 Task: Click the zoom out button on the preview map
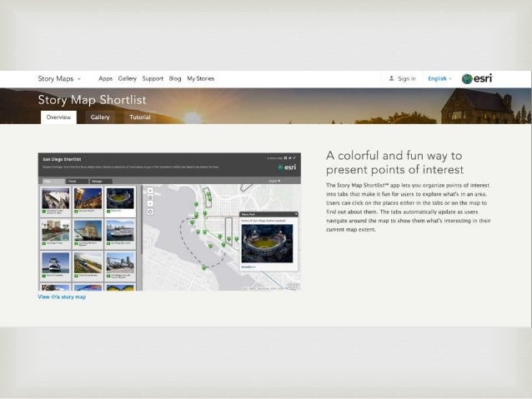150,204
